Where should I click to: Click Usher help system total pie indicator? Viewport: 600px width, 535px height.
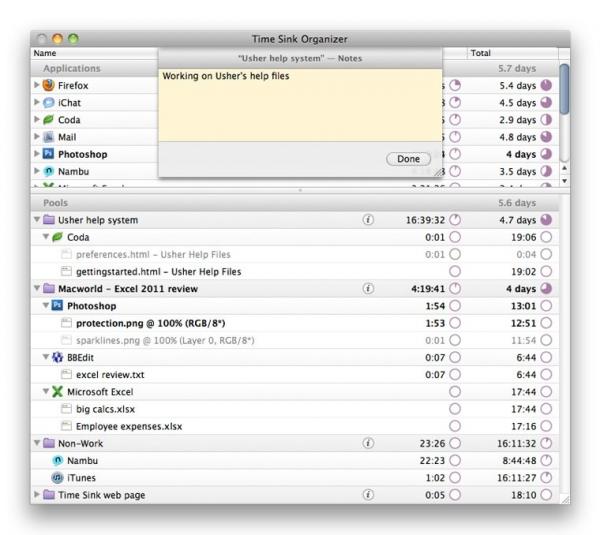[546, 220]
